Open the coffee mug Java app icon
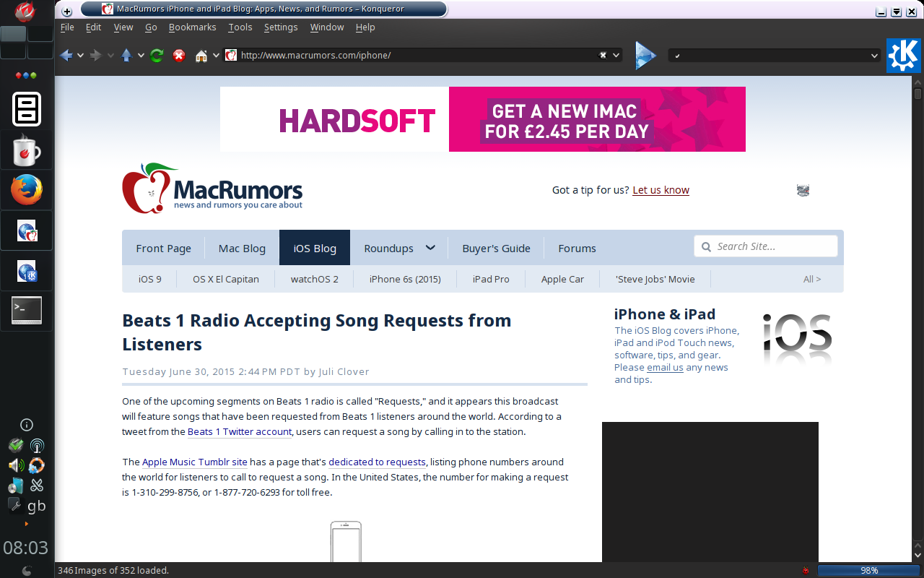Screen dimensions: 924x578 click(x=27, y=150)
